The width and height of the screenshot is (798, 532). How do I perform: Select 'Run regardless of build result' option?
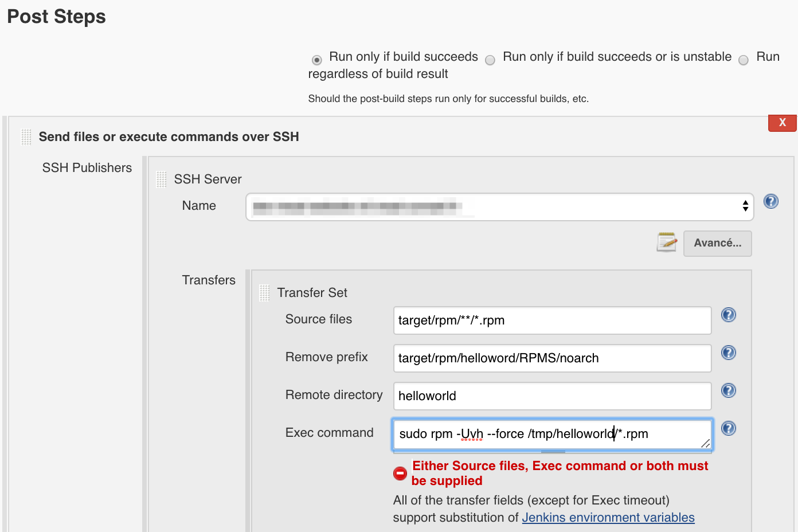[x=744, y=60]
